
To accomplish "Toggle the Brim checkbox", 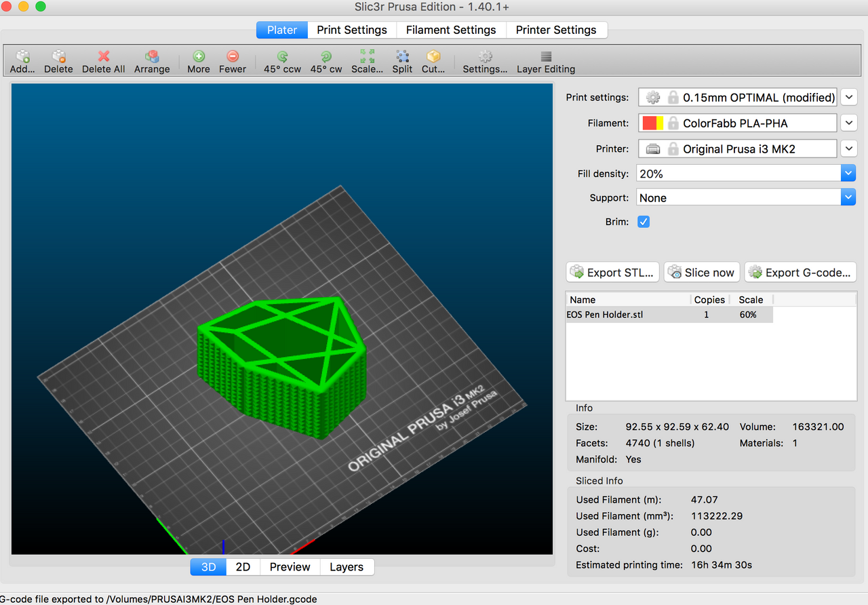I will click(x=644, y=222).
